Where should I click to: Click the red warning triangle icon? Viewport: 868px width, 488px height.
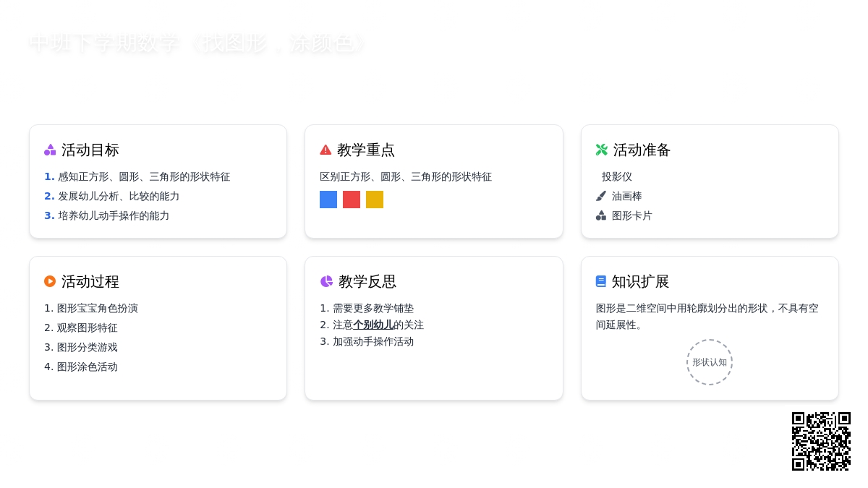(x=325, y=150)
